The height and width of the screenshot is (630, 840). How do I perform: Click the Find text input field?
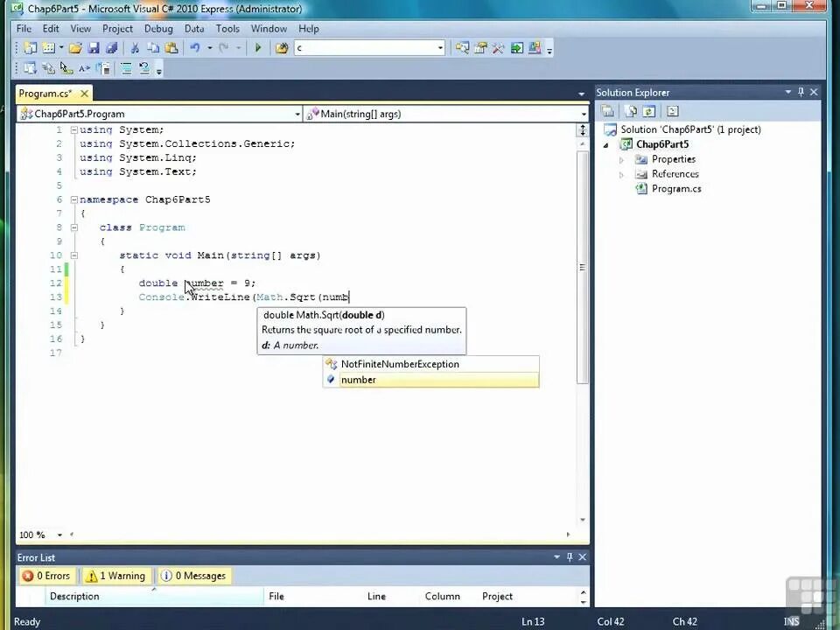tap(365, 48)
